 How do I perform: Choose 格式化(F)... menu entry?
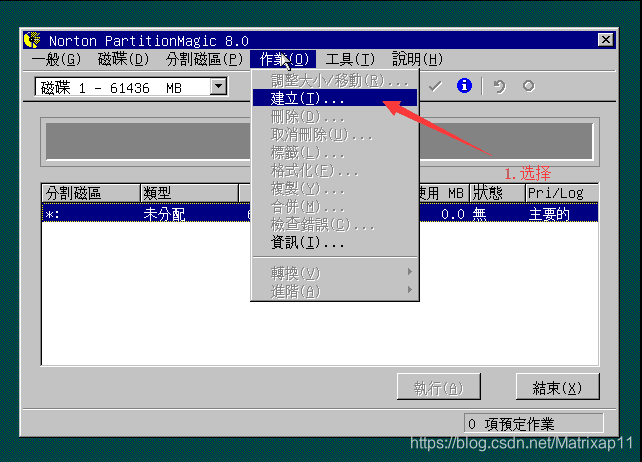tap(335, 170)
